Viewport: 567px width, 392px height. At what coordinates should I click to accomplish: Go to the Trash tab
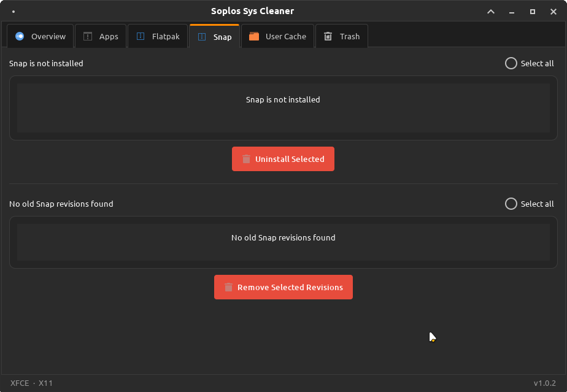click(x=342, y=36)
